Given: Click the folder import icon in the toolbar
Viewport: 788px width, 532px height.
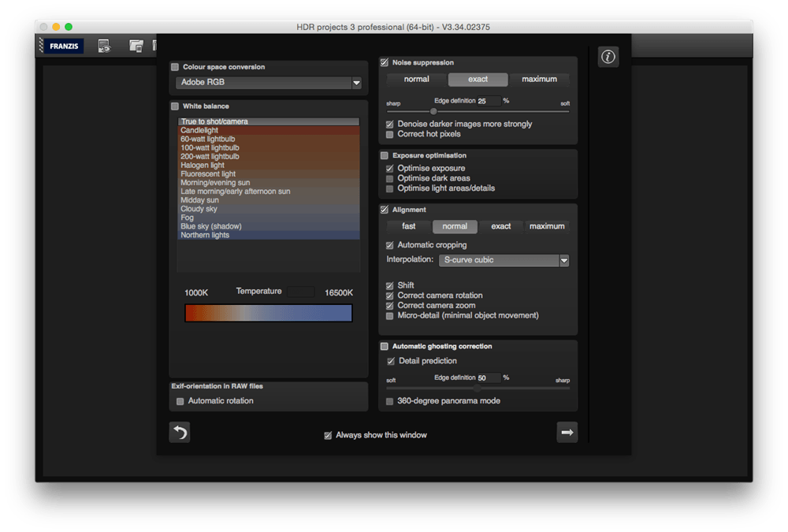Looking at the screenshot, I should point(136,47).
